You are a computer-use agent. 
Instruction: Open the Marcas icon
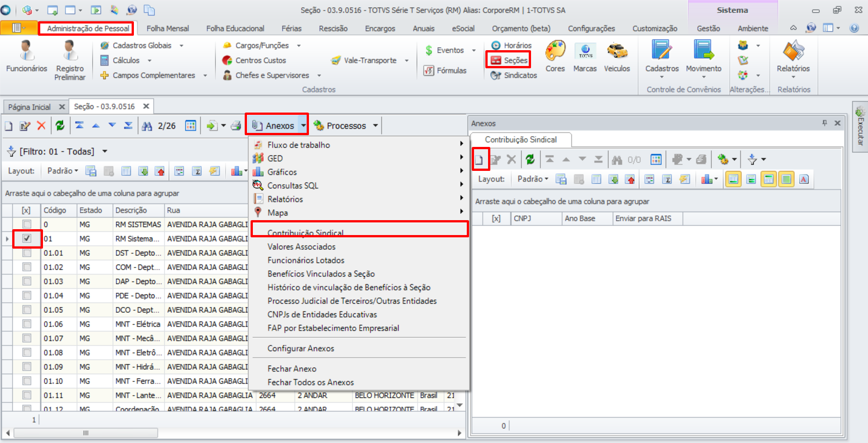(x=585, y=56)
